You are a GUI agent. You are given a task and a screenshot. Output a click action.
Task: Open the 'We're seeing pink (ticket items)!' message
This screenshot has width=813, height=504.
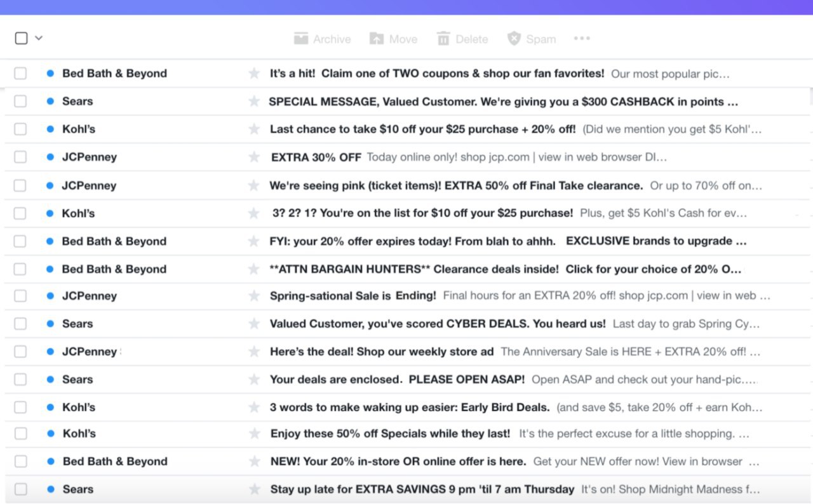pyautogui.click(x=456, y=185)
